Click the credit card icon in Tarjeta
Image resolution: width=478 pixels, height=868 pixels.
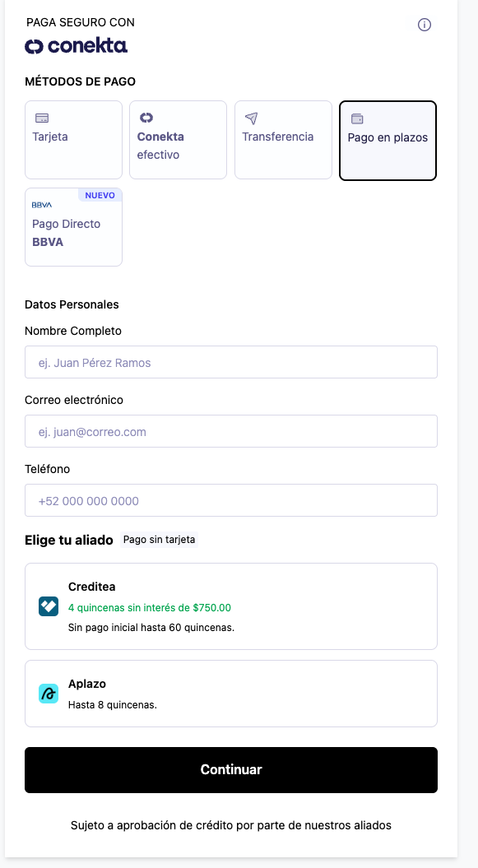coord(42,118)
